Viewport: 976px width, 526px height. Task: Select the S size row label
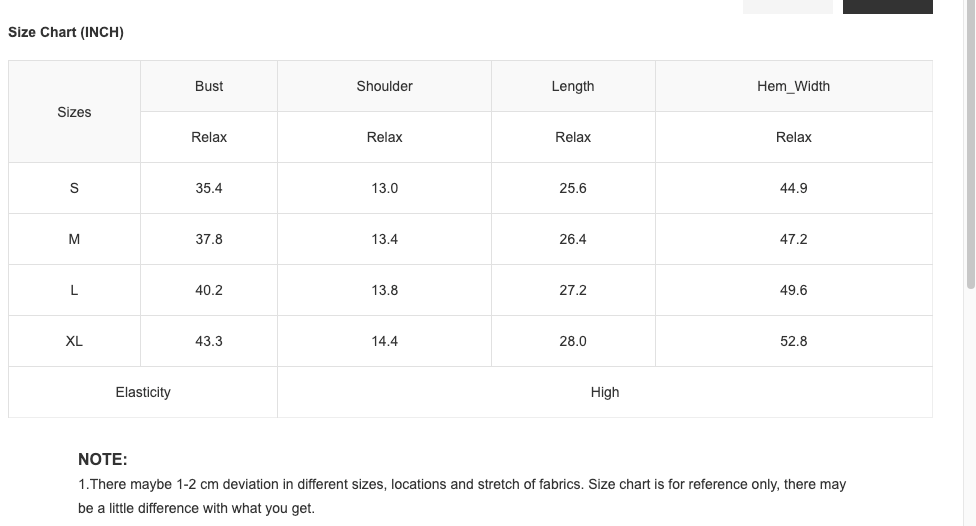[74, 188]
